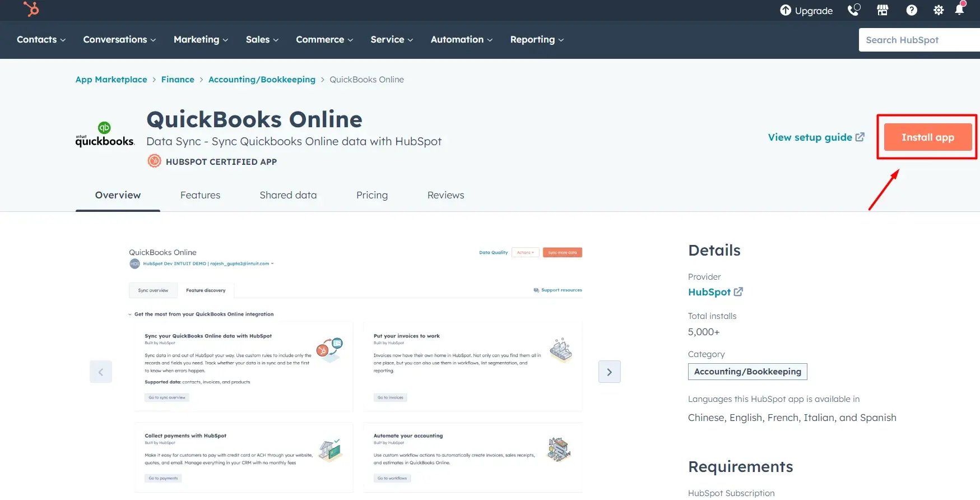Switch to the Pricing tab
The width and height of the screenshot is (980, 500).
click(372, 195)
